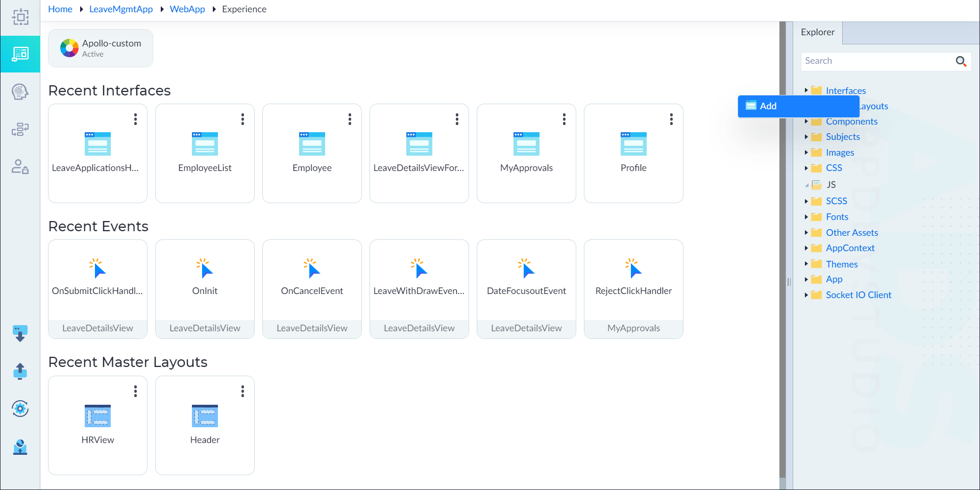Open the RejectClickHandler event card
The height and width of the screenshot is (490, 980).
point(633,289)
